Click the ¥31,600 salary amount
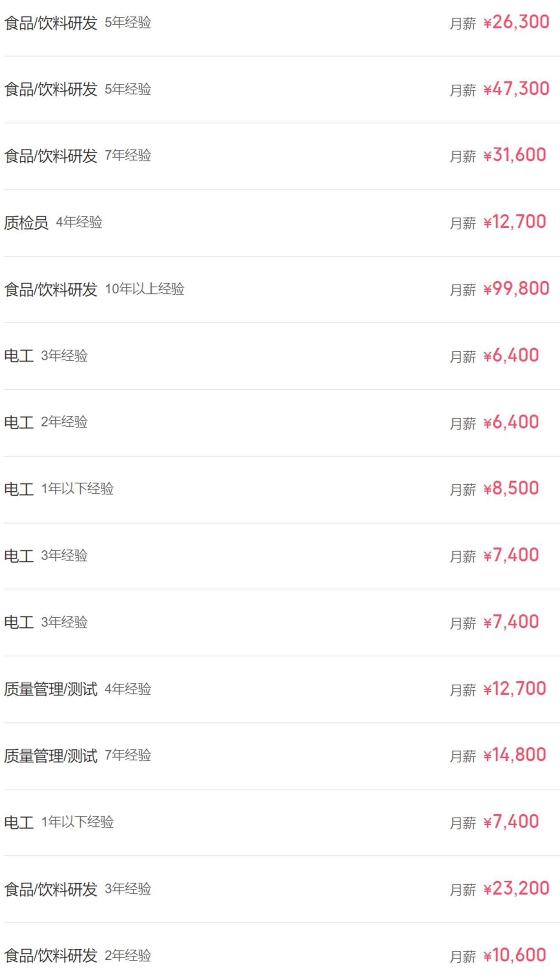Screen dimensions: 560x980 point(515,155)
